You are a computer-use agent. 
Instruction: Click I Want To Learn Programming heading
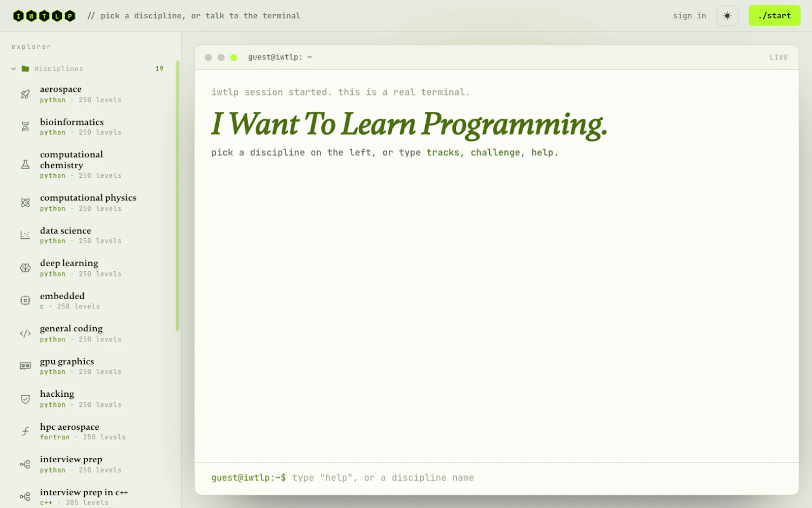point(409,124)
